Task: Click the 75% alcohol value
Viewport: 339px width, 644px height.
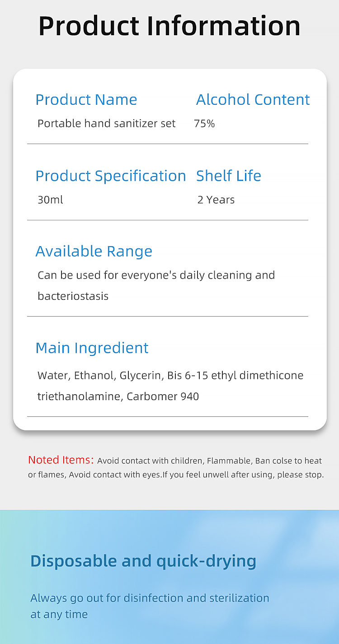Action: click(x=204, y=123)
